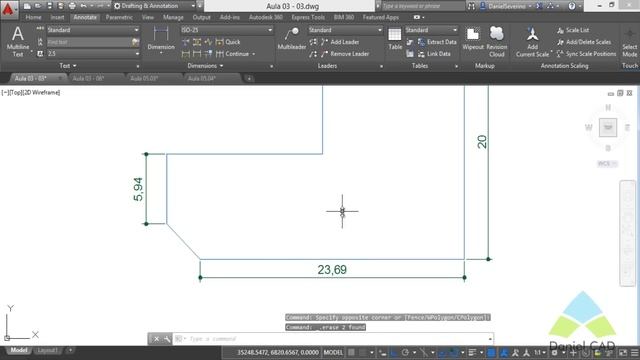Open the Home ribbon tab

33,18
